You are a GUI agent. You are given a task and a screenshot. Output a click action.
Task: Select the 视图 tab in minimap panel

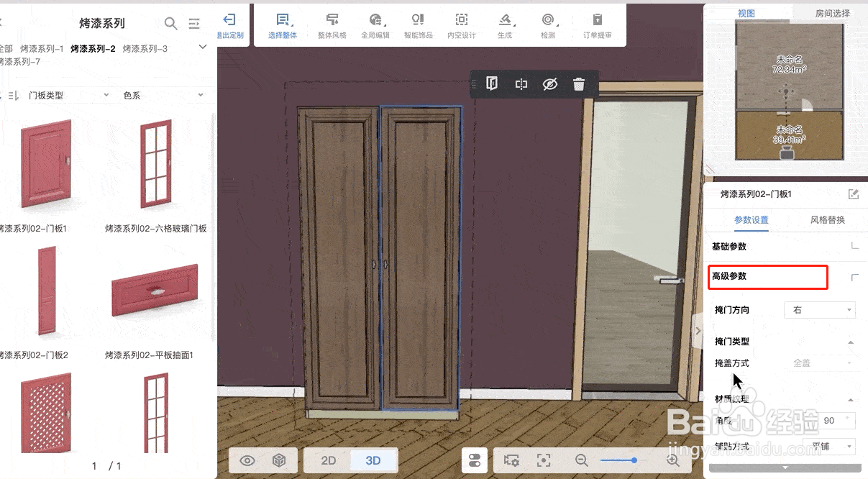pos(746,13)
